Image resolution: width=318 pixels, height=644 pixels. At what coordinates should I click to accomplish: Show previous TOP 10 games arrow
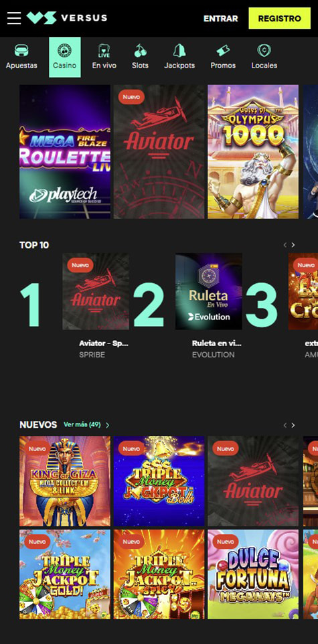click(x=285, y=245)
